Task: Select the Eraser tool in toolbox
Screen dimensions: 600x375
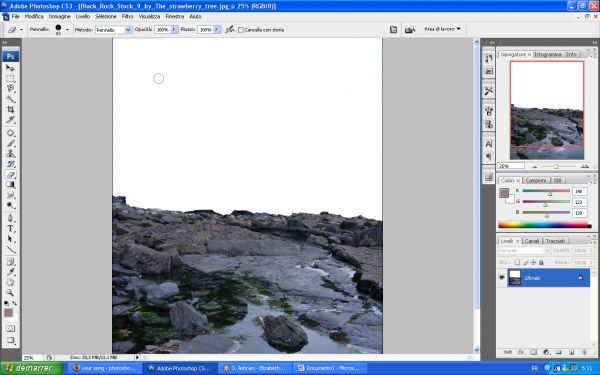Action: [10, 174]
